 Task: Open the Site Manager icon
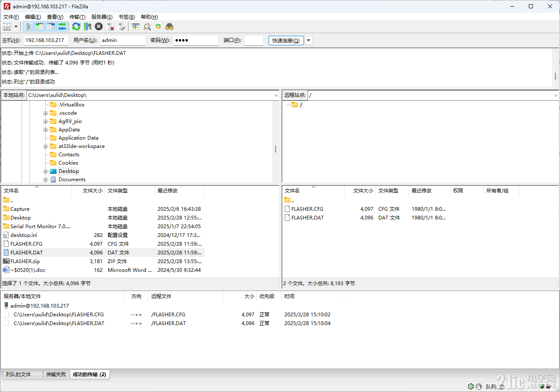point(7,27)
